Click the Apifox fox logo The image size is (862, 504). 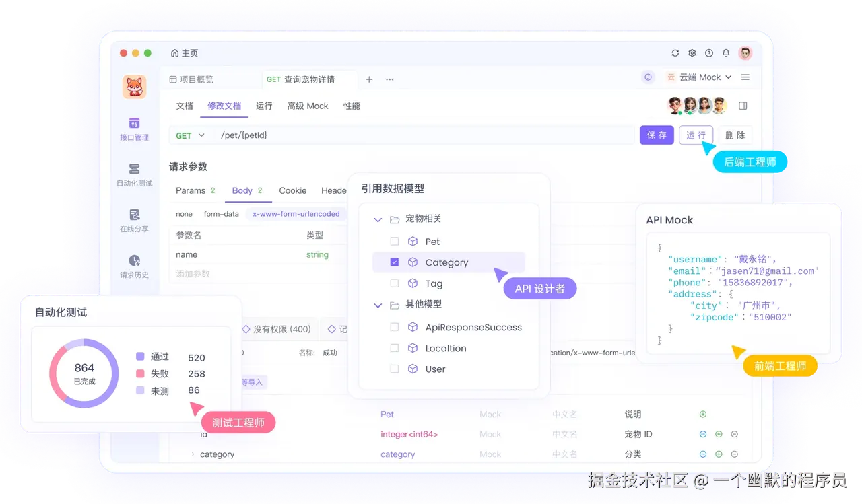tap(134, 87)
